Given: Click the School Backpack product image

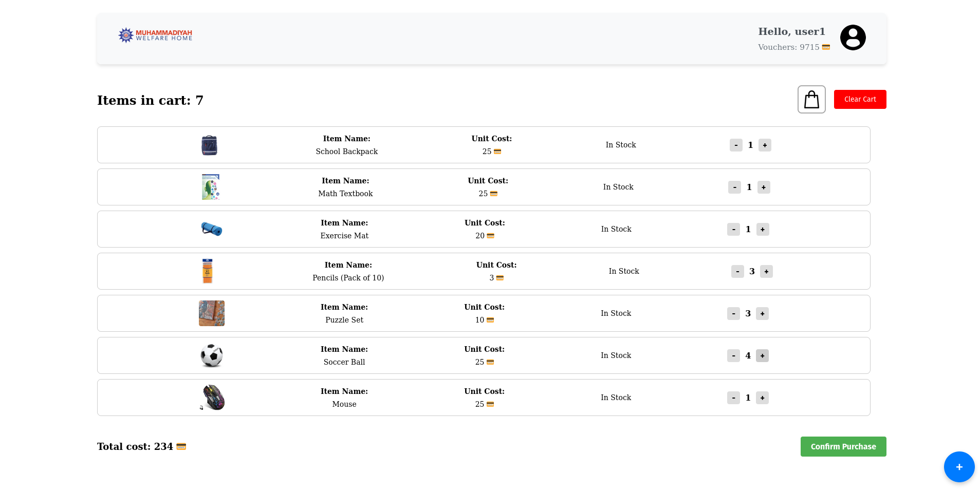Looking at the screenshot, I should coord(209,145).
